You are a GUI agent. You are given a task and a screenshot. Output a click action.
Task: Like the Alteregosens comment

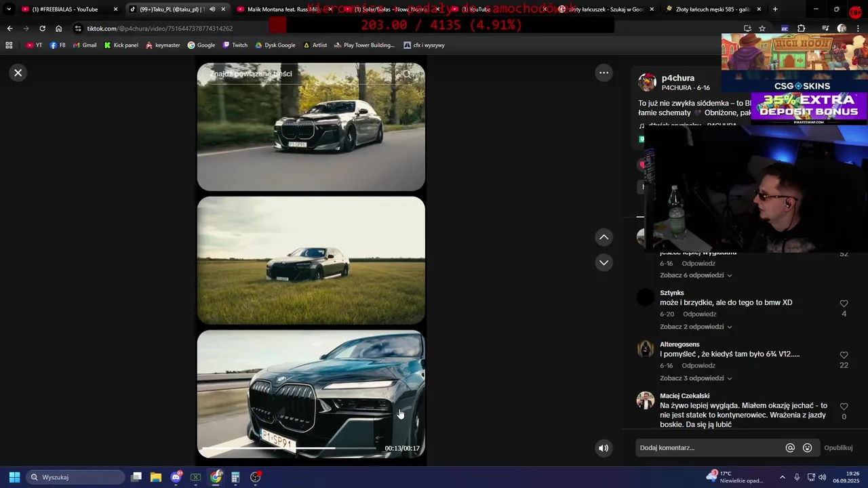coord(844,355)
